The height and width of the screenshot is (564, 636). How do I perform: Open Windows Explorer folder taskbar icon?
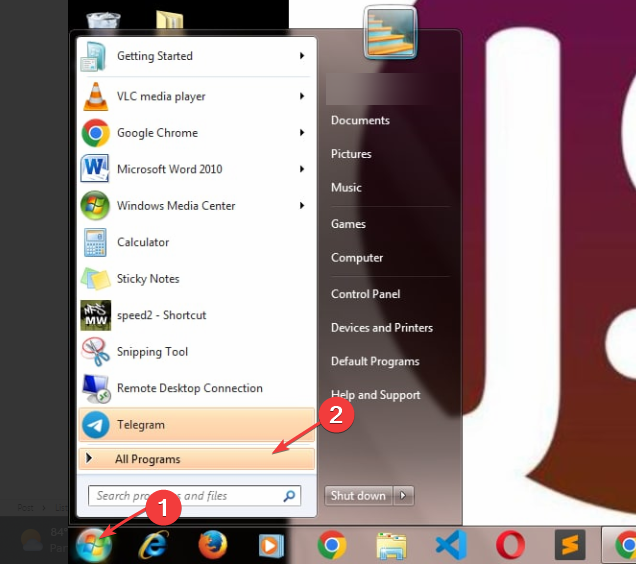(x=391, y=546)
